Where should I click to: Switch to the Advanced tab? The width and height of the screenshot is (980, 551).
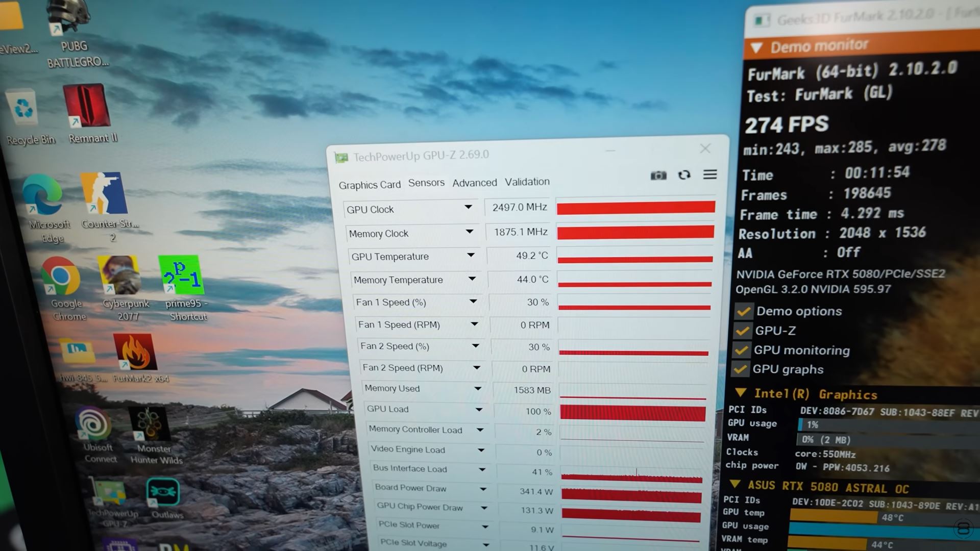coord(474,183)
